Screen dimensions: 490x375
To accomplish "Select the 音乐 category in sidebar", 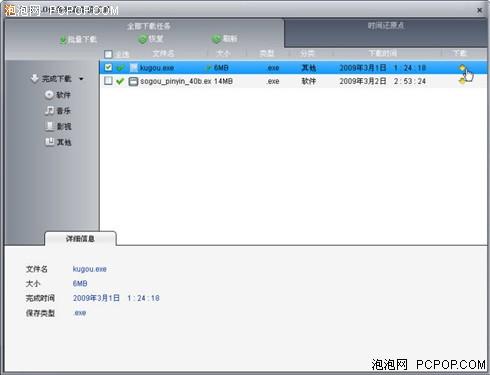I will click(x=63, y=111).
